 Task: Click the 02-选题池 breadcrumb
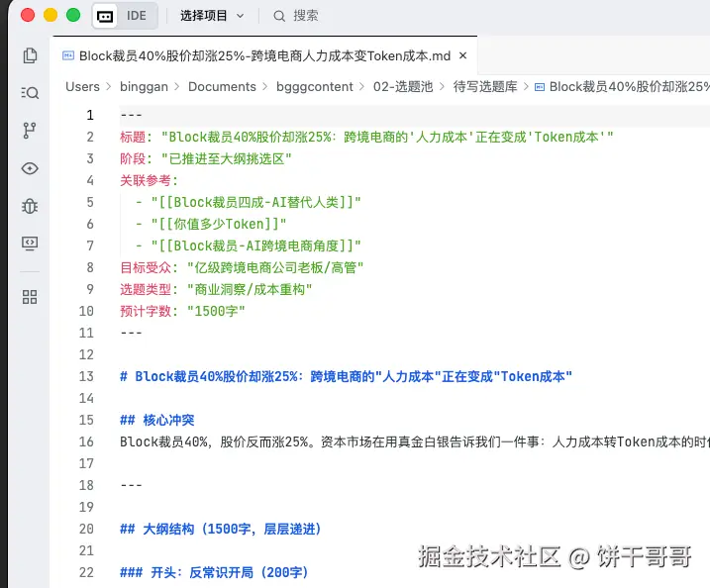(x=403, y=86)
